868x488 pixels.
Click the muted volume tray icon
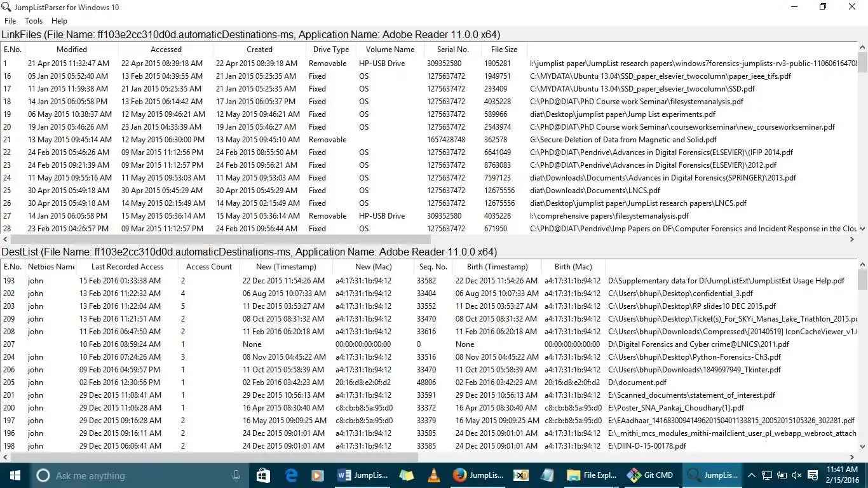[796, 475]
